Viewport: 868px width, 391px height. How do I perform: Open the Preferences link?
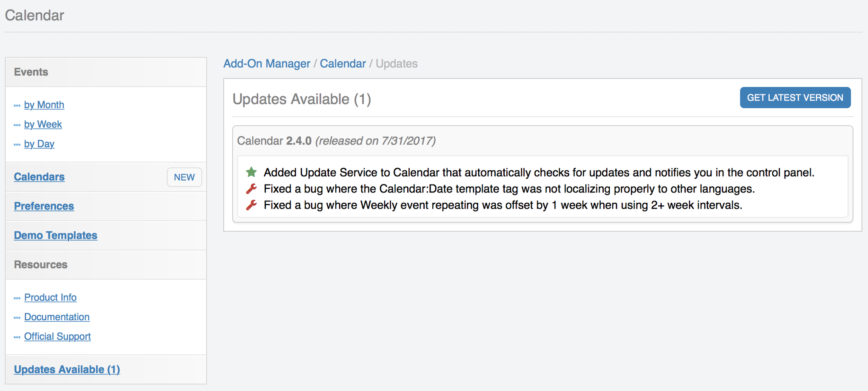[44, 206]
